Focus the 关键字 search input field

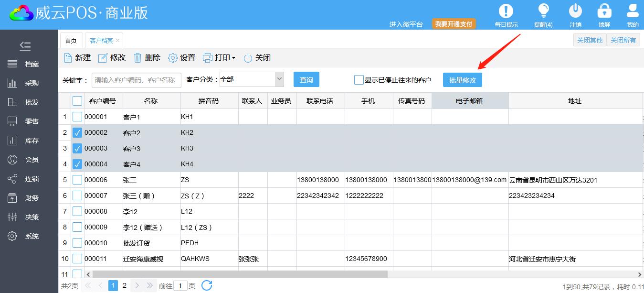136,80
